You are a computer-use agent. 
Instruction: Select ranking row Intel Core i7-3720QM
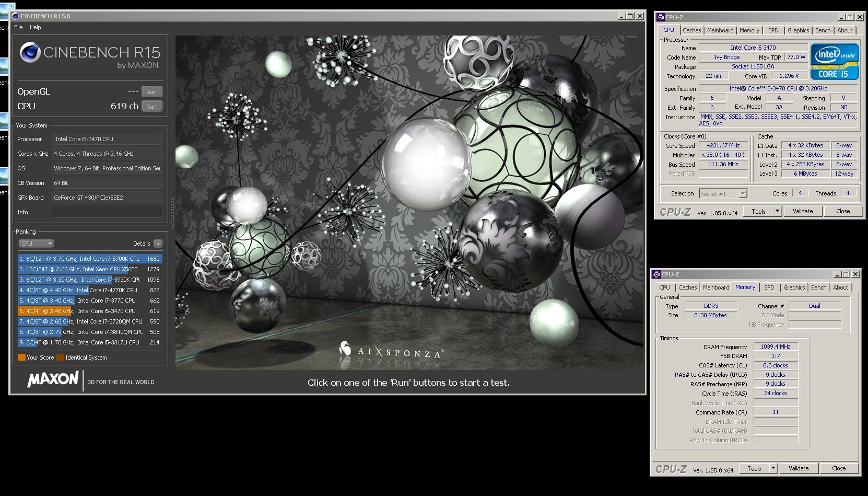[89, 321]
